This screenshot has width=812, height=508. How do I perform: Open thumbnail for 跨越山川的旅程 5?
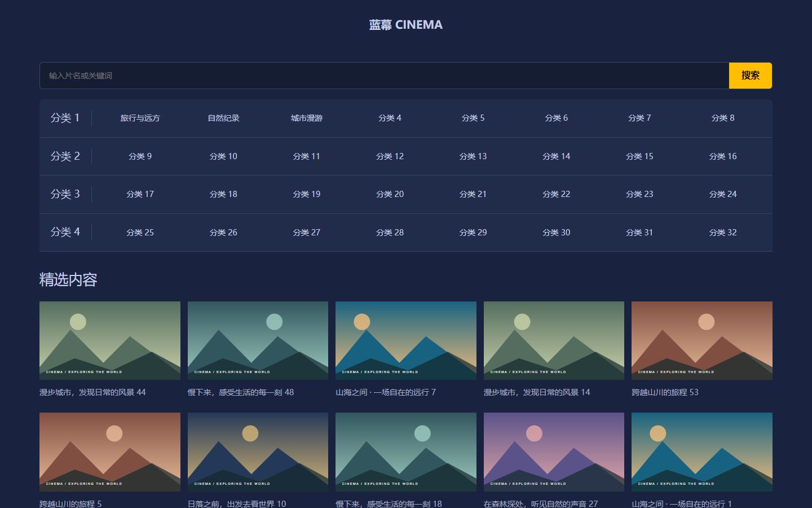(x=110, y=452)
